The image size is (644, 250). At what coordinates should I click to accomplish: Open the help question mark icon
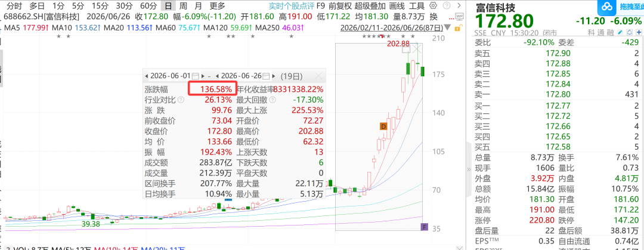(x=447, y=6)
